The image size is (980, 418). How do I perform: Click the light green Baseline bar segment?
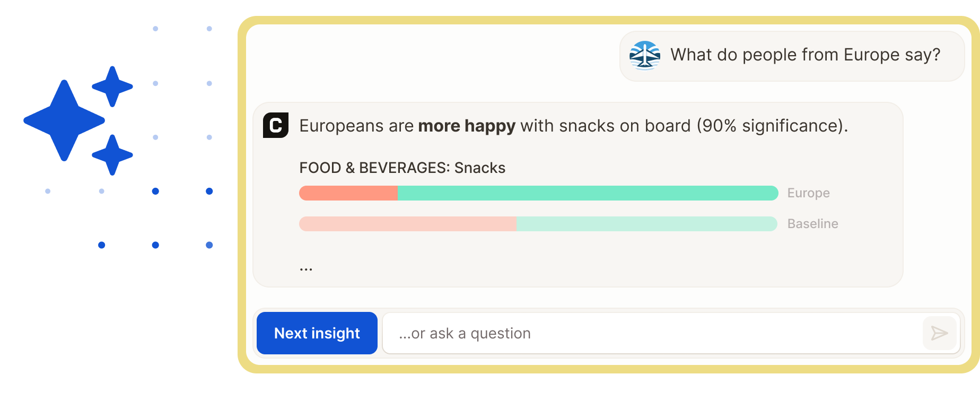pos(647,224)
